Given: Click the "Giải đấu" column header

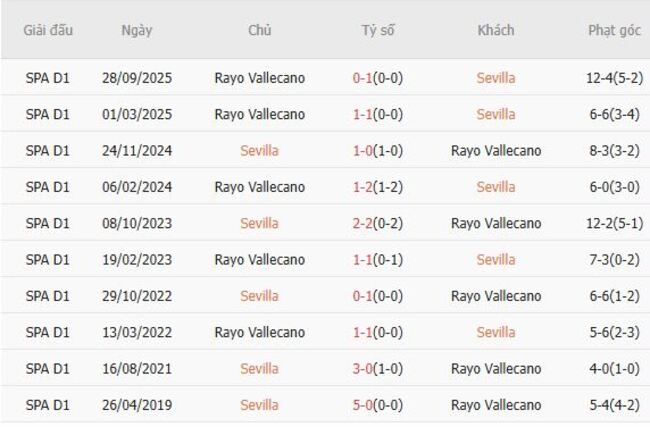Looking at the screenshot, I should (x=48, y=30).
